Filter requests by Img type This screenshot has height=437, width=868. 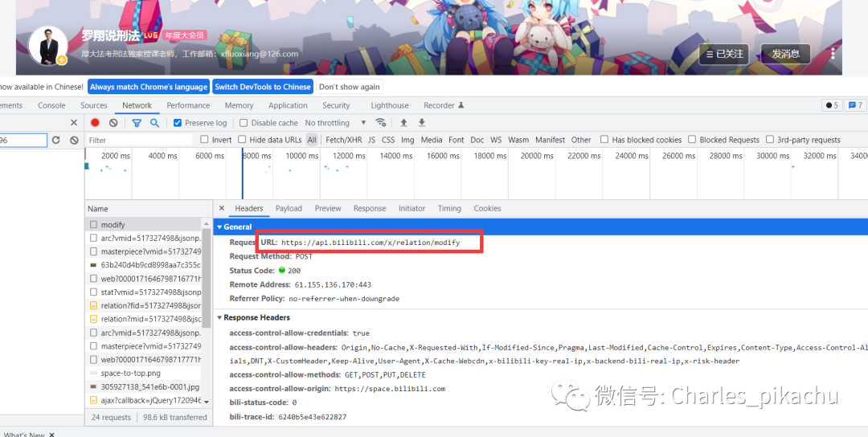click(407, 140)
